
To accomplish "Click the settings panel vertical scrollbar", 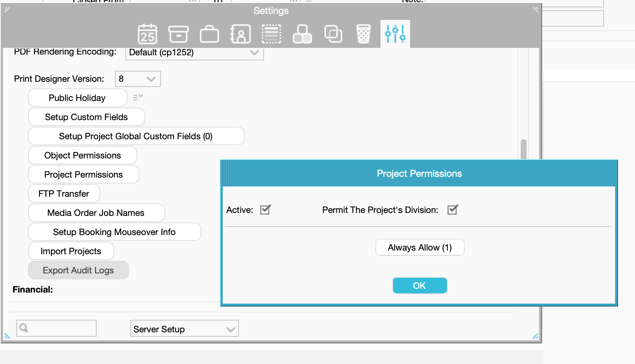I will point(523,149).
